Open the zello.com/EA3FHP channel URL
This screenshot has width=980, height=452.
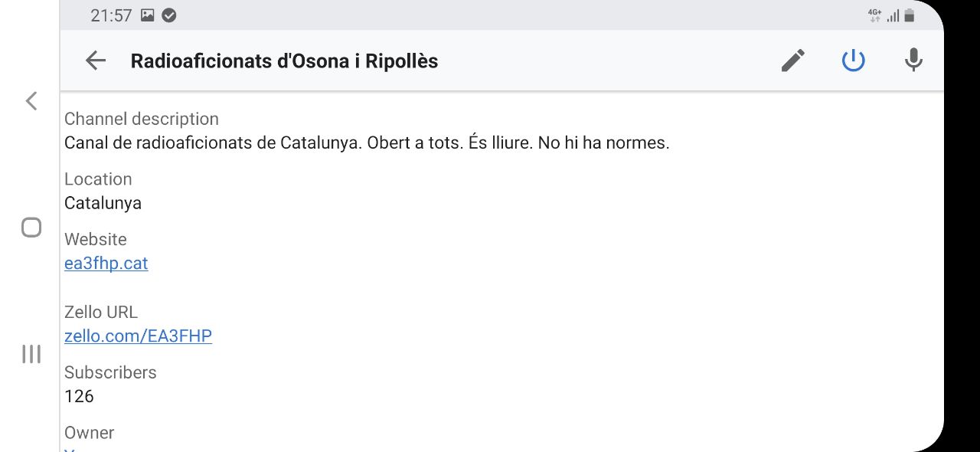(138, 336)
